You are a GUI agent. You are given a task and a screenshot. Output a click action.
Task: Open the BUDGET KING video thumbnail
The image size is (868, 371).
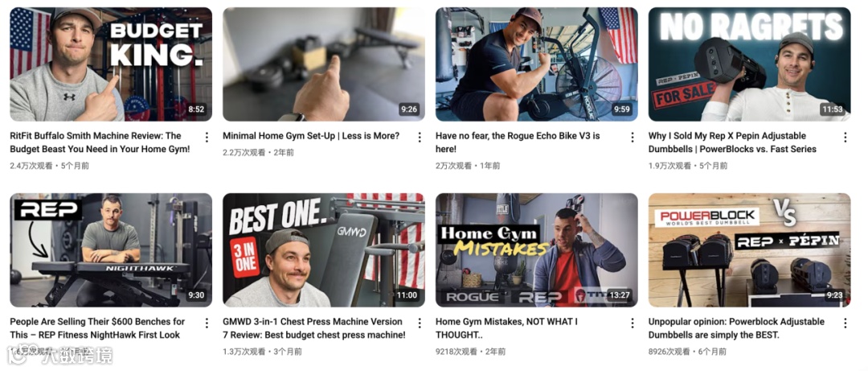click(x=111, y=64)
